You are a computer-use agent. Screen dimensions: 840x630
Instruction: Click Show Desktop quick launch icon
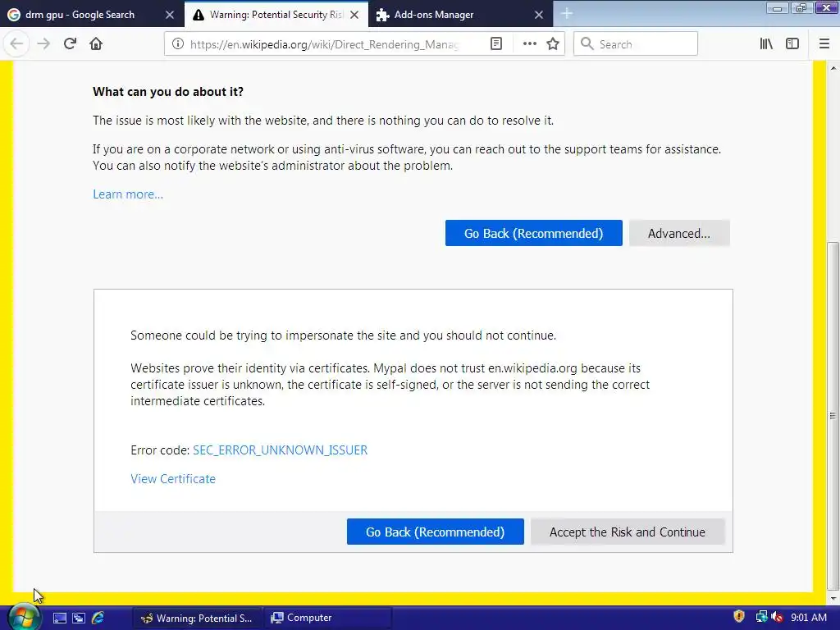click(x=59, y=619)
